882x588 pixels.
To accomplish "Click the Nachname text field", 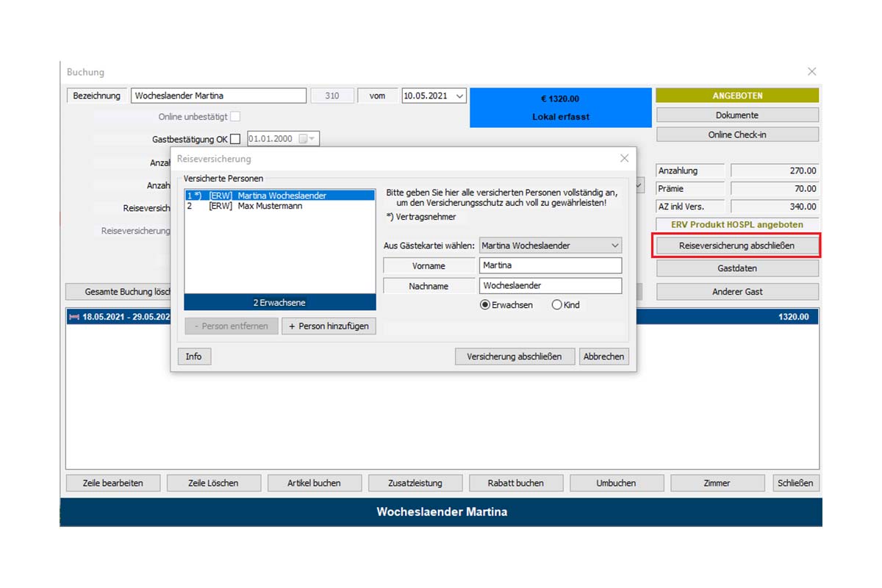I will coord(550,286).
